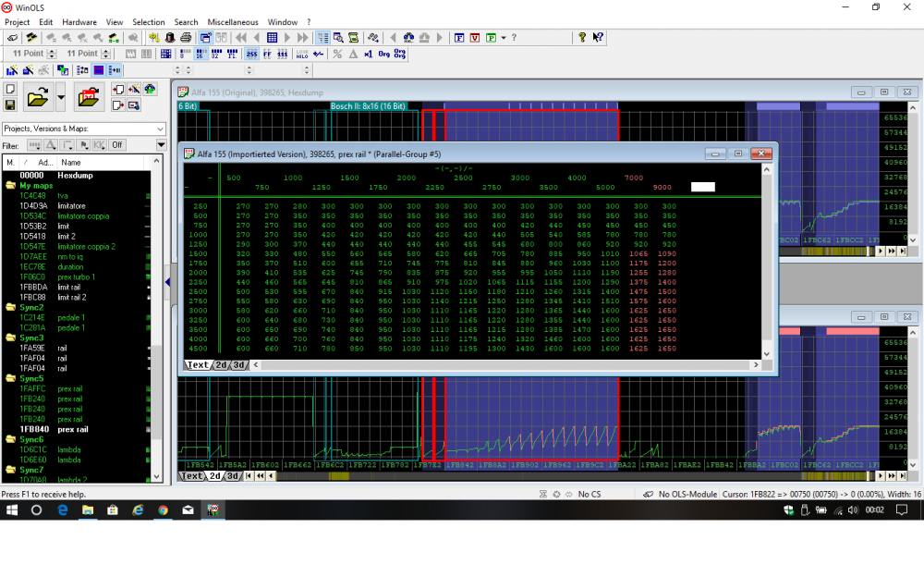
Task: Open the Project menu
Action: pos(17,22)
